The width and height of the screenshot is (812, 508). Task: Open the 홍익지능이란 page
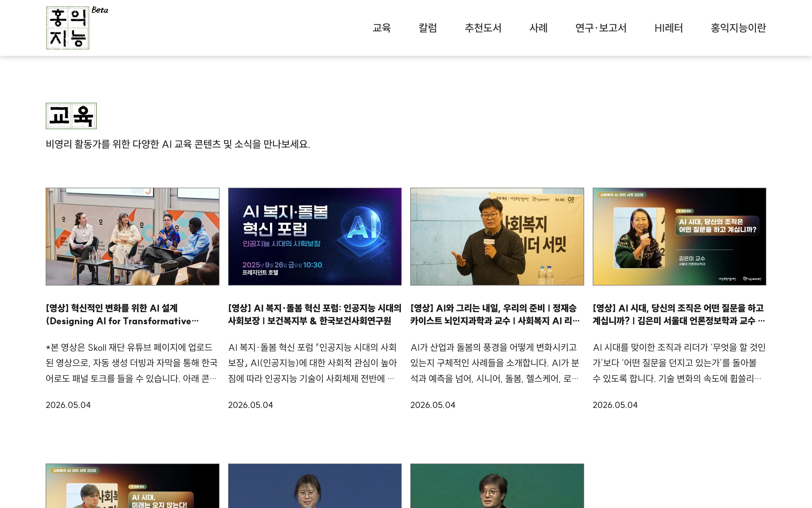pyautogui.click(x=738, y=28)
